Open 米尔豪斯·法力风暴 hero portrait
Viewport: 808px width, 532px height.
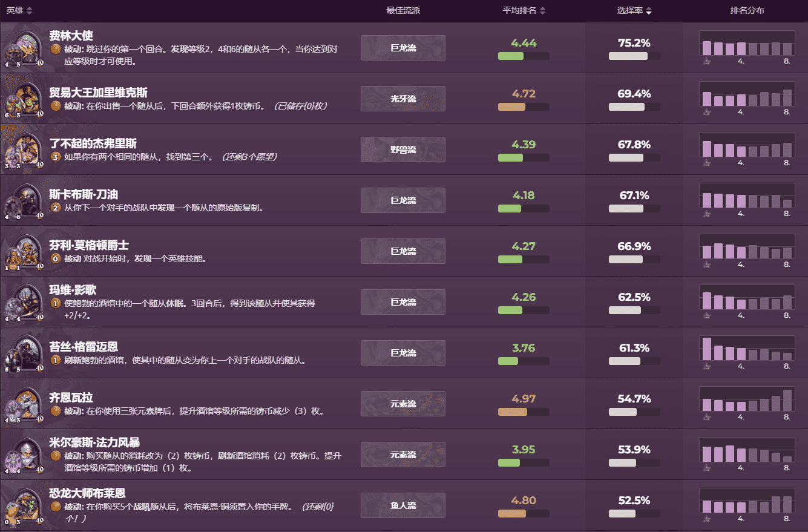(24, 454)
